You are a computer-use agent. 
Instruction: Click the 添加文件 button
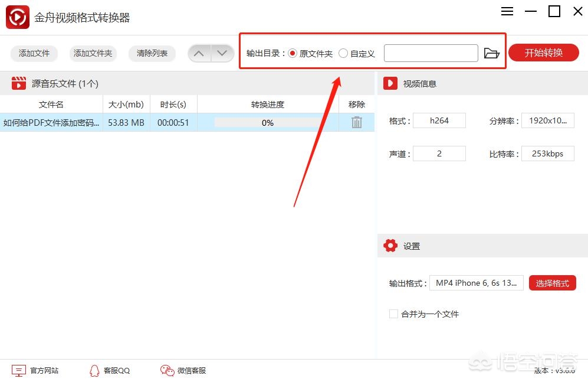(x=34, y=53)
